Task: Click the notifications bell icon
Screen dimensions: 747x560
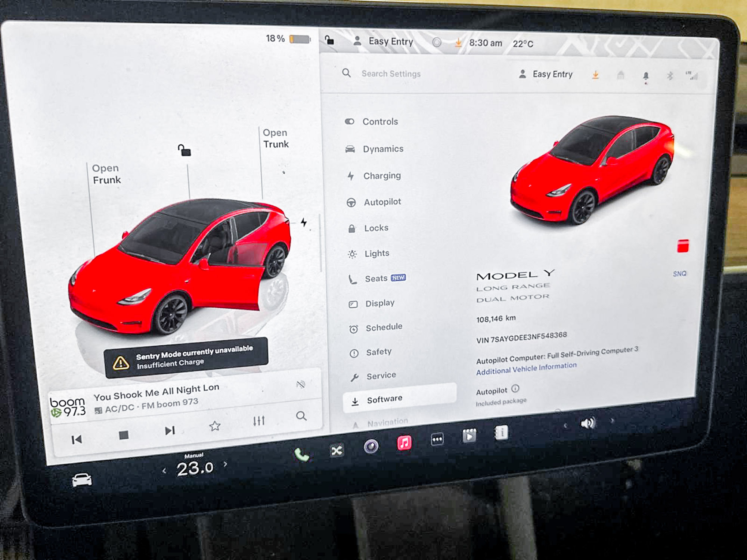Action: pos(645,76)
